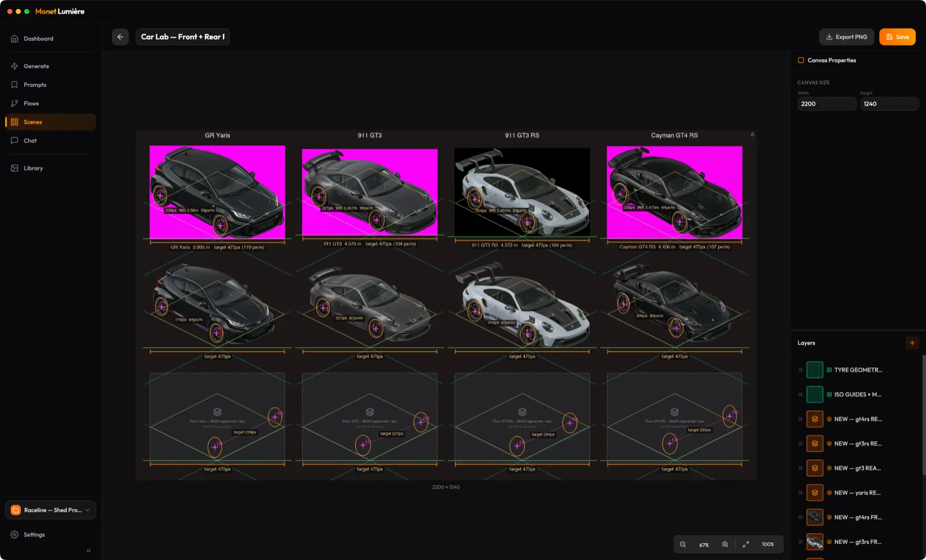Select the Cayman GT4 RS magenta reference image
The width and height of the screenshot is (926, 560).
tap(674, 192)
